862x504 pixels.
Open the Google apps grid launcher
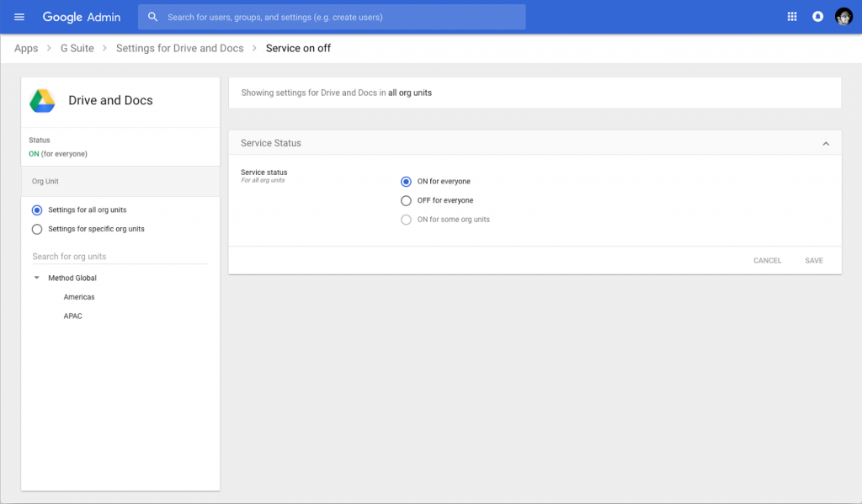pyautogui.click(x=791, y=17)
